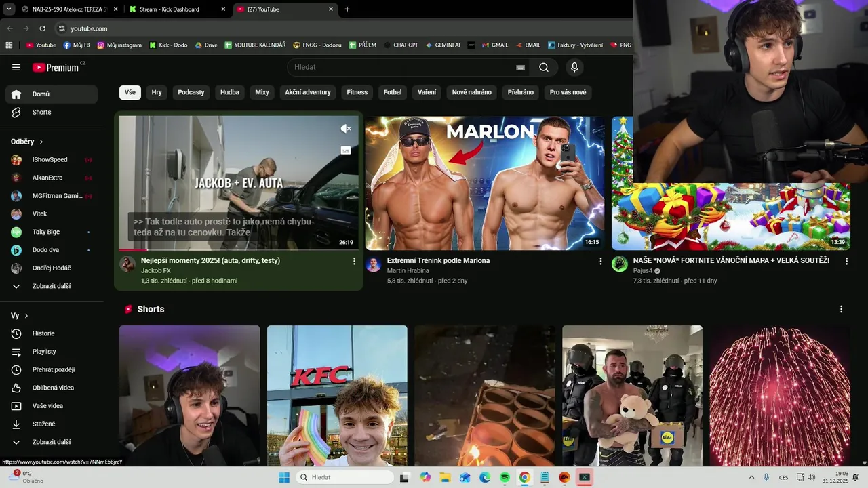
Task: Select the Nově nahráno filter chip
Action: [x=472, y=92]
